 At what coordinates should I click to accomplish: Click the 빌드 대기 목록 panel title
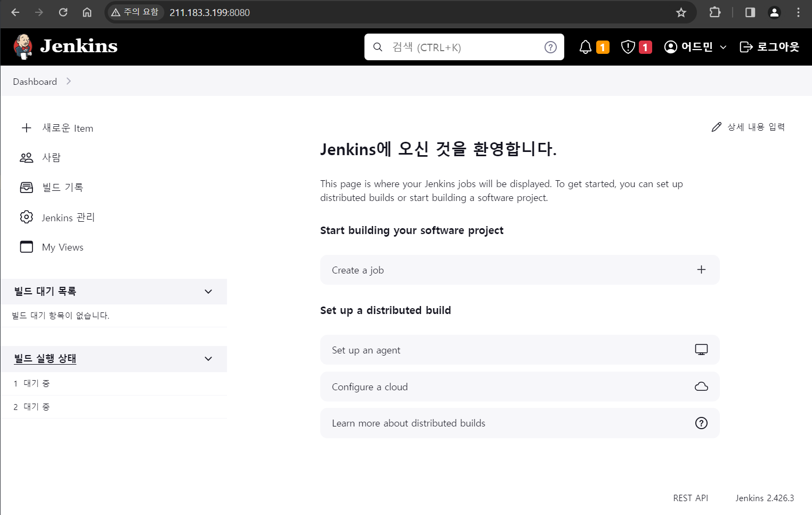pyautogui.click(x=45, y=292)
